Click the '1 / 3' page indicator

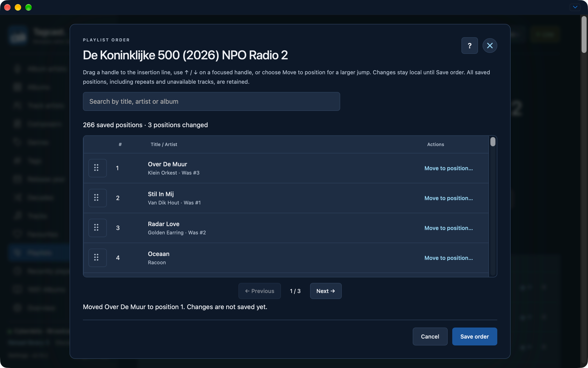295,291
